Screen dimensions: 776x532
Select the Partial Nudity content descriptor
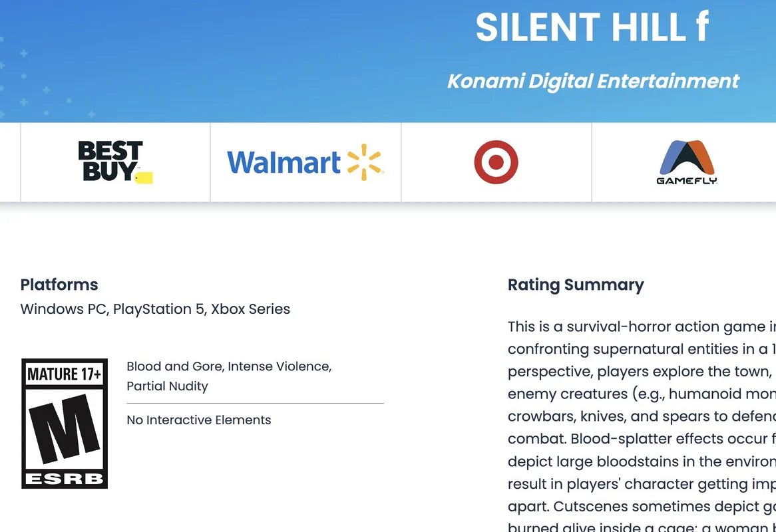[x=167, y=386]
